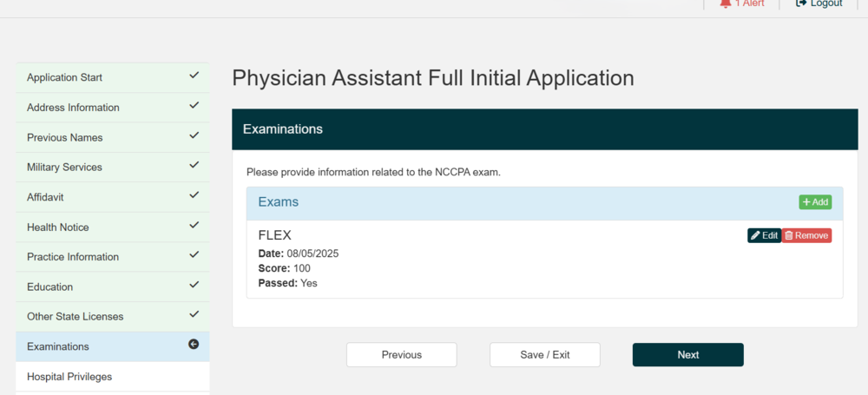Screen dimensions: 868x395
Task: Open Other State Licenses section
Action: pyautogui.click(x=75, y=316)
